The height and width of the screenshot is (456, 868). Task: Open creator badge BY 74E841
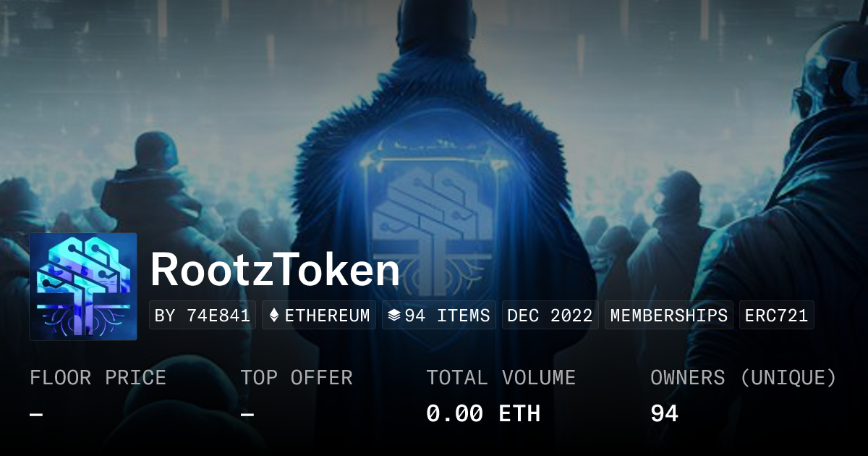coord(203,316)
